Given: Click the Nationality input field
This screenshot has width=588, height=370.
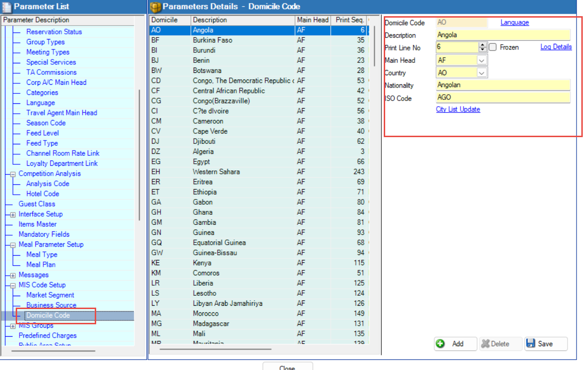Looking at the screenshot, I should 503,85.
